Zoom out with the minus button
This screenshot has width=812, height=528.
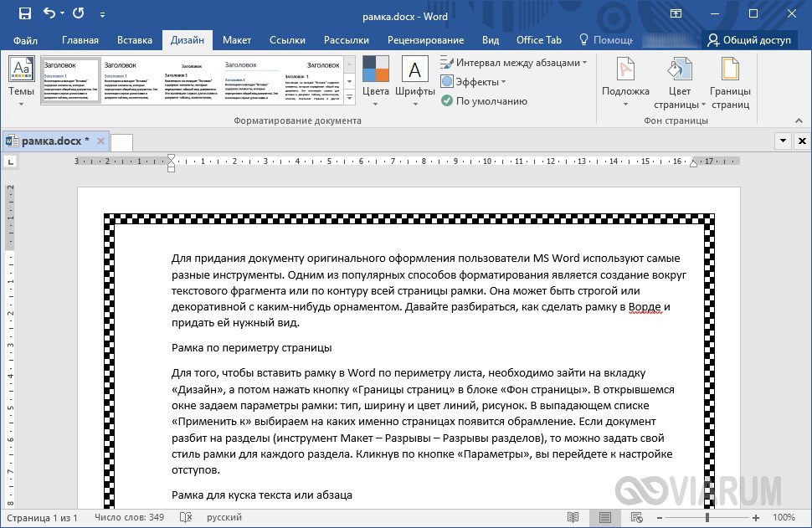pos(660,518)
